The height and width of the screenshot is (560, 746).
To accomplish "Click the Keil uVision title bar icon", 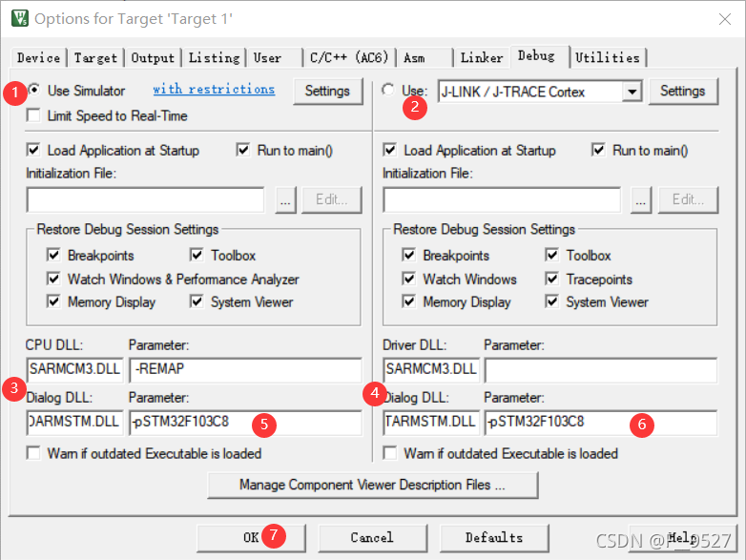I will tap(19, 18).
